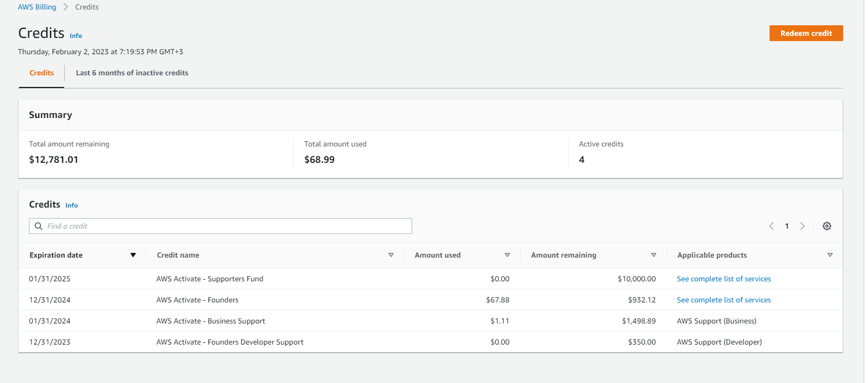Click the $350.00 amount remaining cell

click(x=642, y=342)
